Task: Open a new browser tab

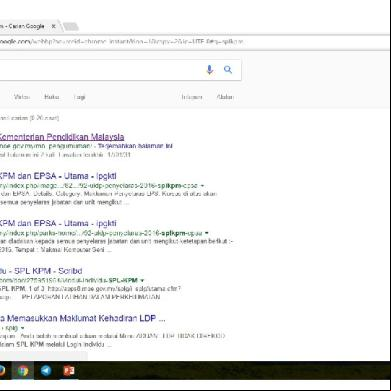Action: 70,26
